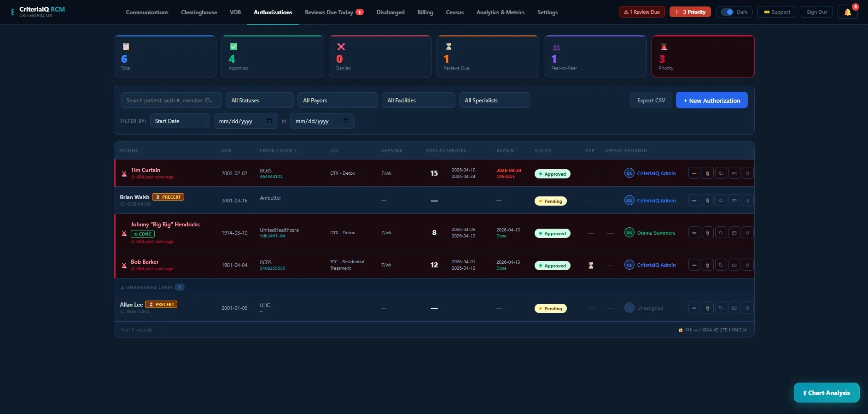Click the envelope icon in Tim Curtain's row

pos(734,173)
